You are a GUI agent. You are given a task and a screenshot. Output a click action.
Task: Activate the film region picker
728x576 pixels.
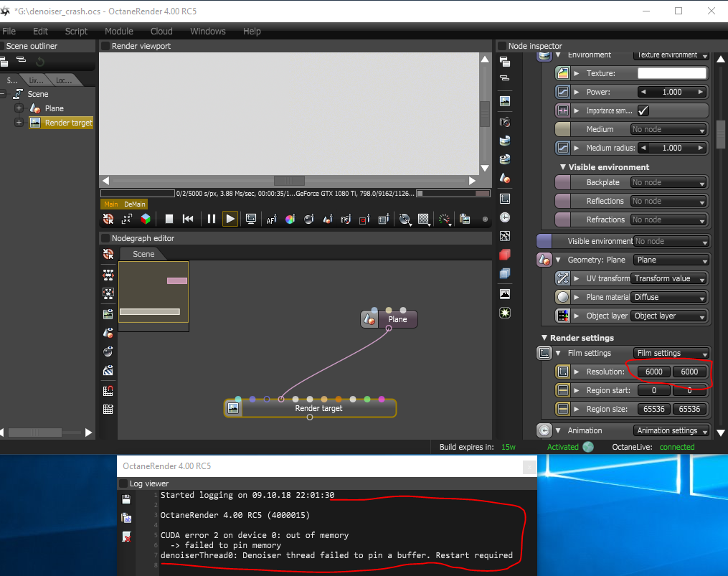(x=383, y=219)
